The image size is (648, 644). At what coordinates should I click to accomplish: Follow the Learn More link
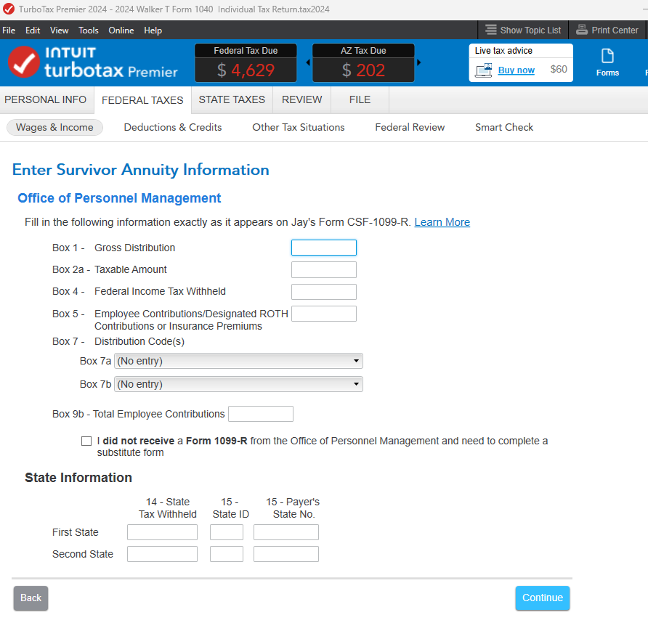tap(442, 222)
